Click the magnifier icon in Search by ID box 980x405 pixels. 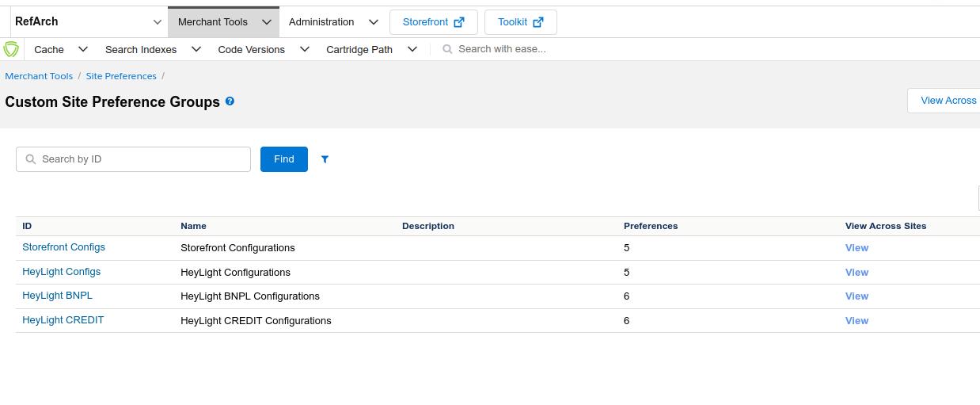(31, 159)
